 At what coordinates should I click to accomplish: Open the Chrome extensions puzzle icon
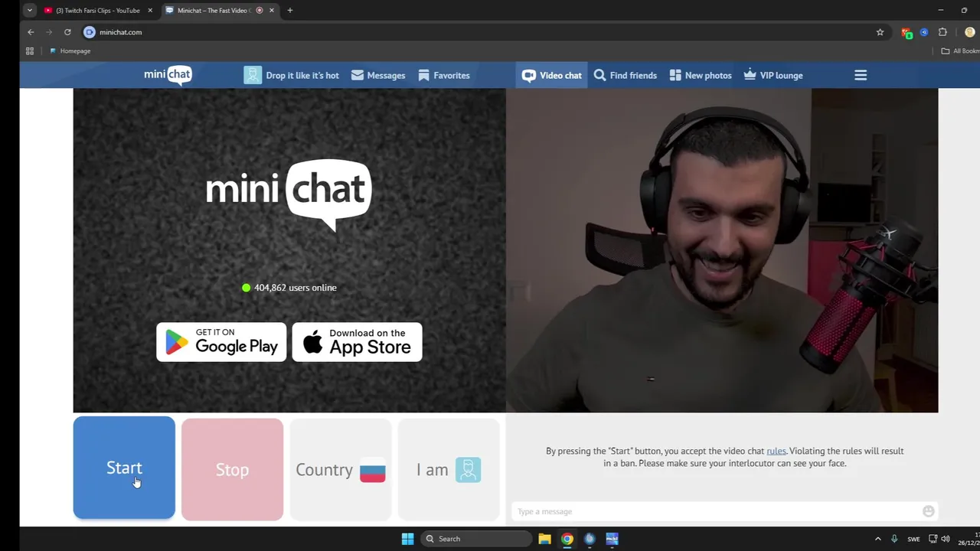942,32
